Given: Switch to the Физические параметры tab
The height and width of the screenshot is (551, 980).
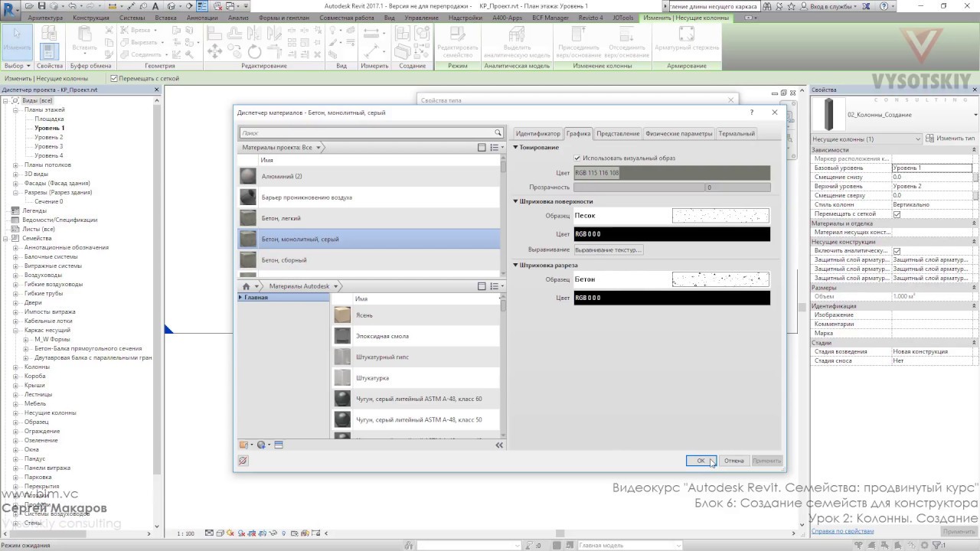Looking at the screenshot, I should click(678, 134).
